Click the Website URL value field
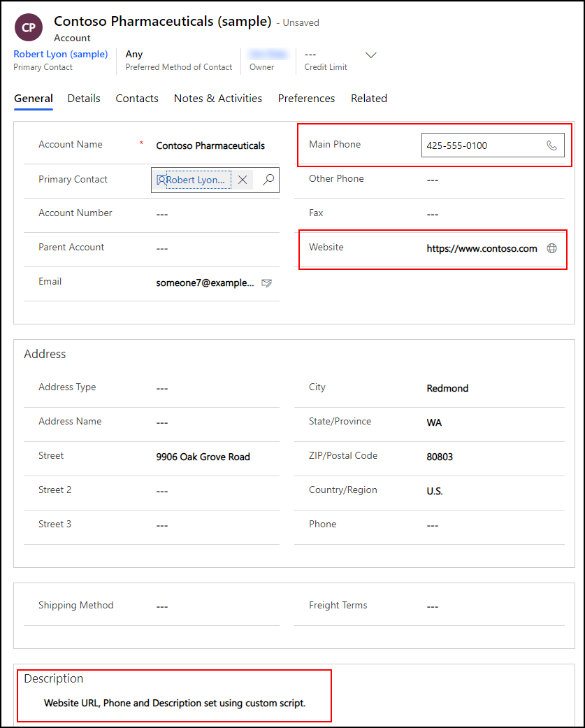The width and height of the screenshot is (585, 728). [482, 248]
